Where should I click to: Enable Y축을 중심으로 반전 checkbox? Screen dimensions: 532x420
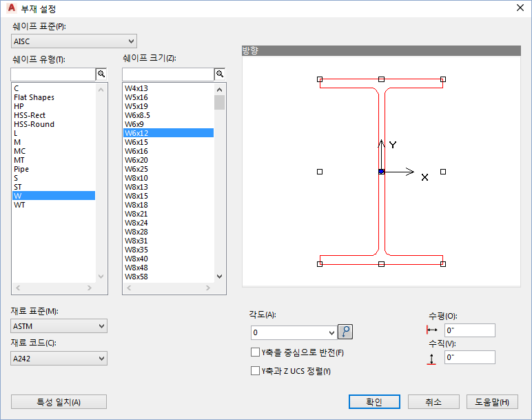pos(255,352)
